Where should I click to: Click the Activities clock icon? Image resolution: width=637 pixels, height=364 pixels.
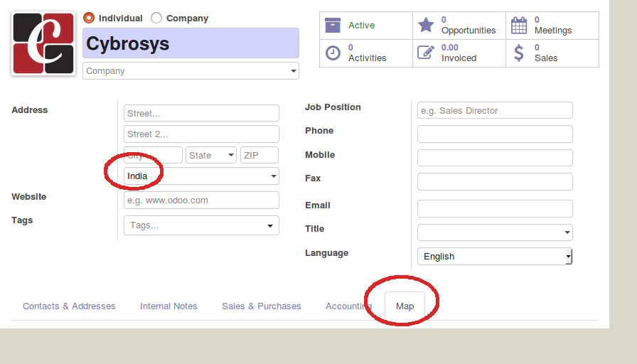click(x=333, y=53)
